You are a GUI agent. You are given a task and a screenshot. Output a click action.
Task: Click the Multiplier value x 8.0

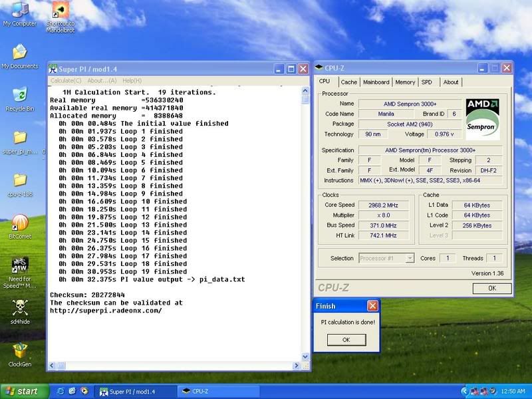tap(384, 215)
